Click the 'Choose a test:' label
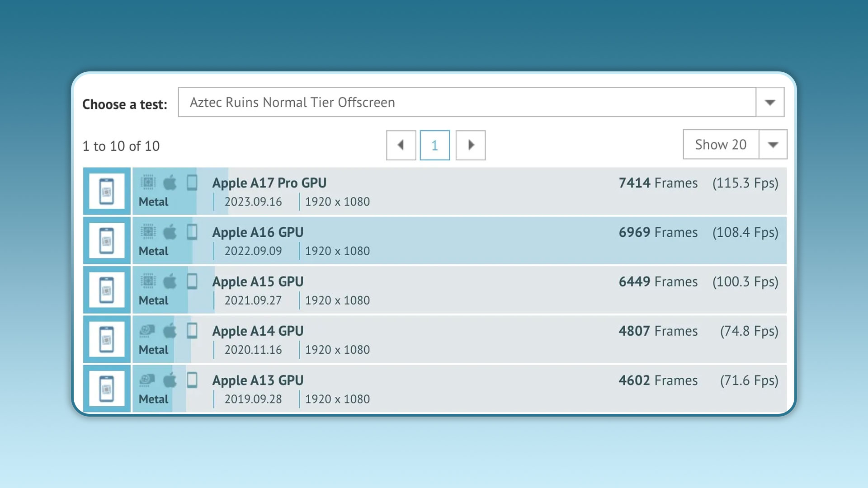 [x=125, y=104]
